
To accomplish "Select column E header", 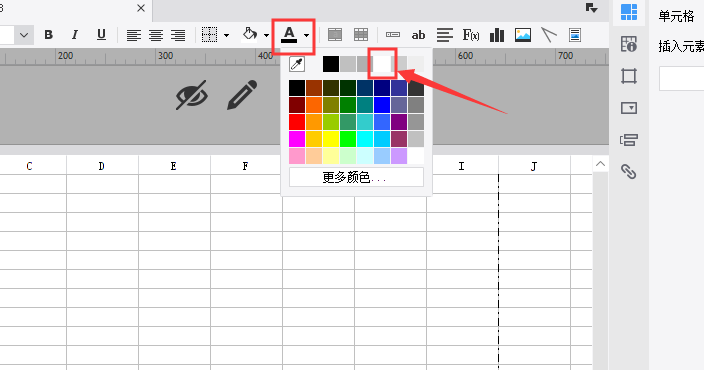I will [x=174, y=166].
